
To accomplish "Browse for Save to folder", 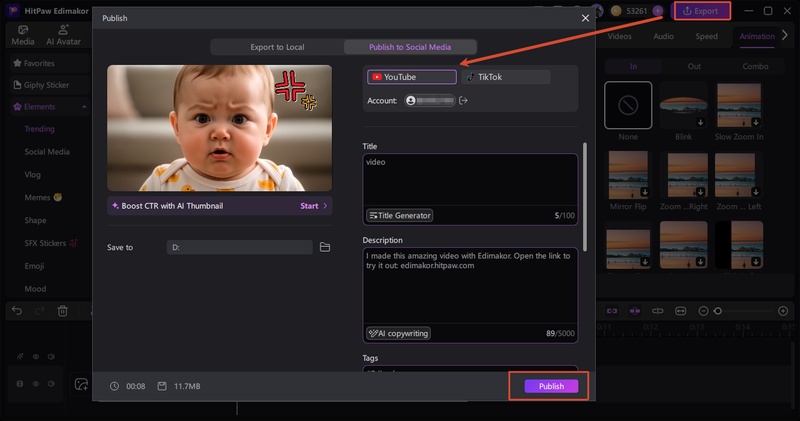I will click(x=325, y=247).
